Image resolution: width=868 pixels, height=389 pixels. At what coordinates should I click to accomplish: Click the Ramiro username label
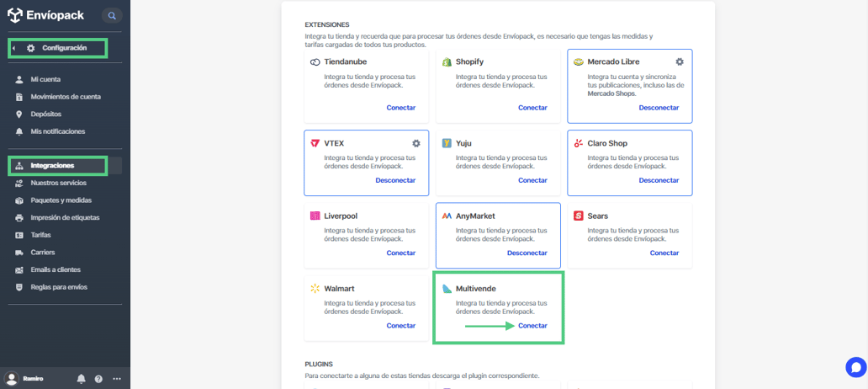[33, 379]
